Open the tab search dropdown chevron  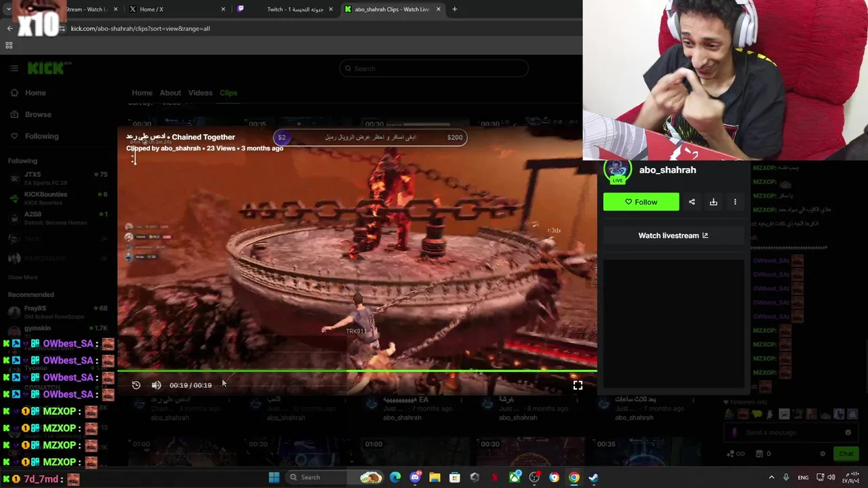pos(8,9)
